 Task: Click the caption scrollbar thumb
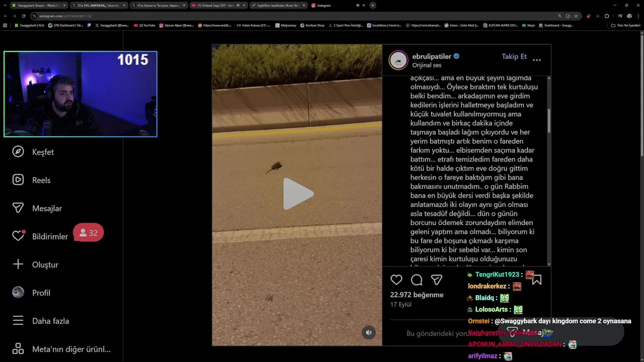point(548,121)
